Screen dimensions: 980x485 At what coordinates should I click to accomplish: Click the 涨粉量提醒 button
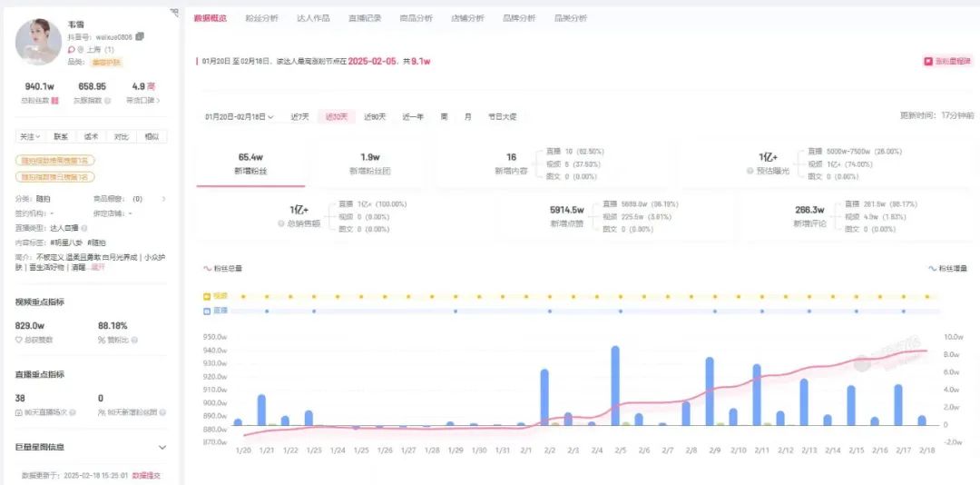[x=949, y=62]
